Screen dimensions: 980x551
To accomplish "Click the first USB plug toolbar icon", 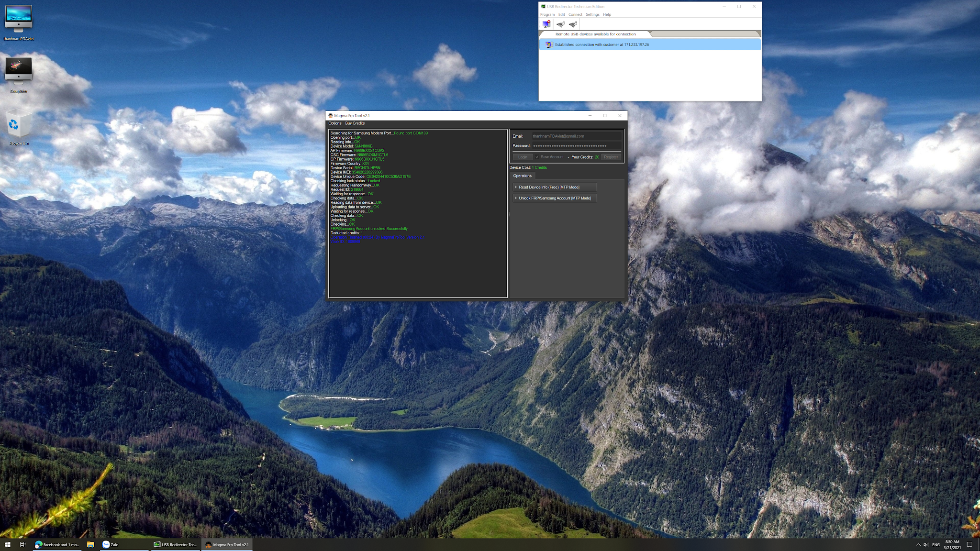I will 560,24.
